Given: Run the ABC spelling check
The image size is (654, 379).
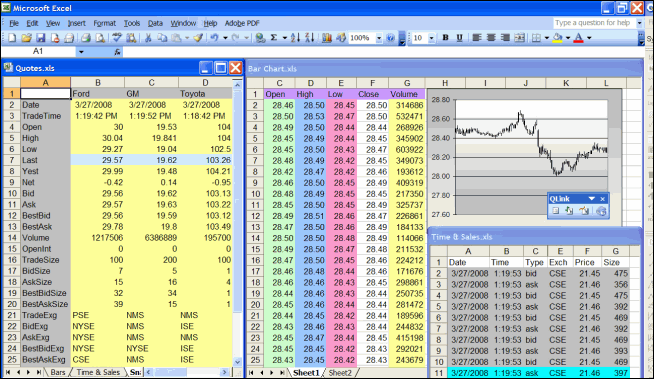Looking at the screenshot, I should coord(117,38).
